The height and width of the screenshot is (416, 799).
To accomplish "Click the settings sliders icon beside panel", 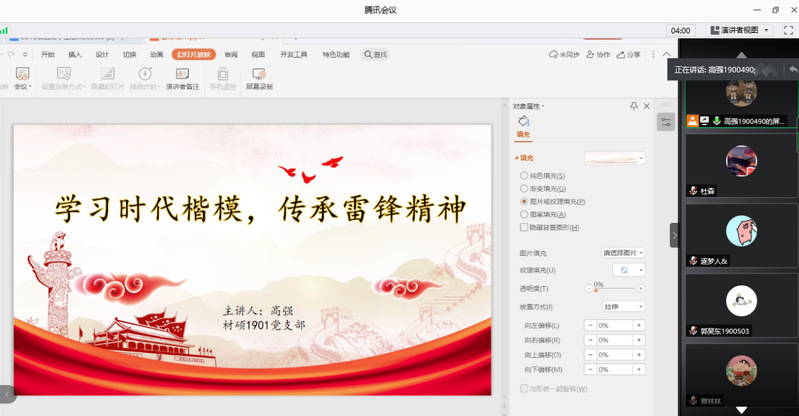I will coord(666,121).
